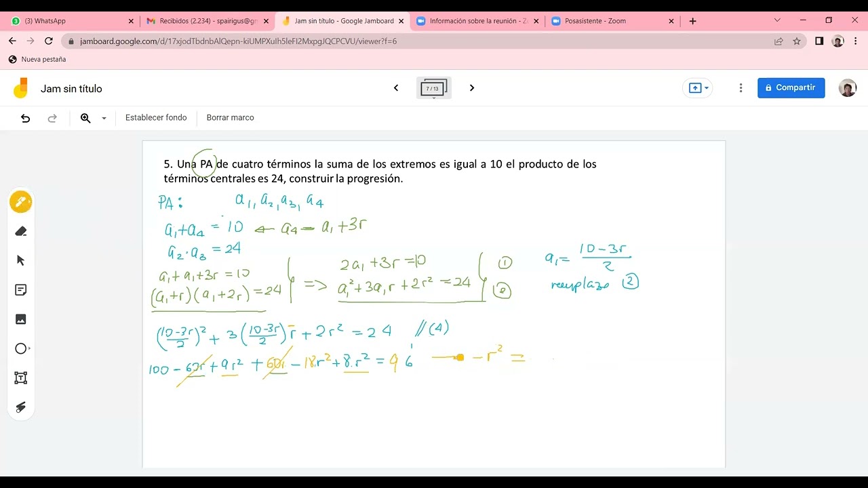
Task: Go to next frame
Action: pos(472,88)
